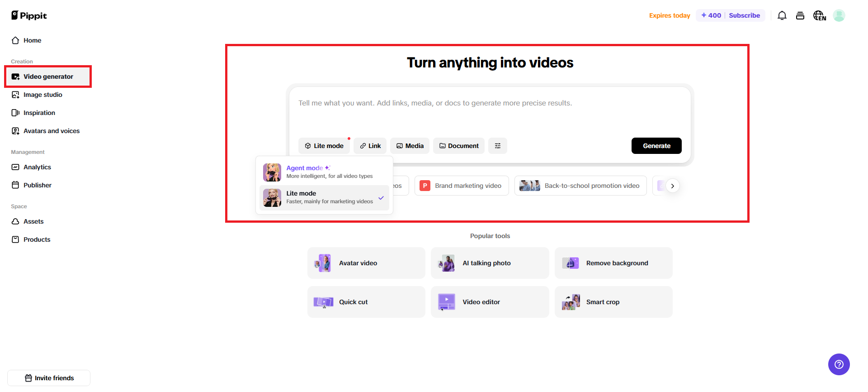Open the help question mark button
The width and height of the screenshot is (868, 392).
[x=839, y=364]
